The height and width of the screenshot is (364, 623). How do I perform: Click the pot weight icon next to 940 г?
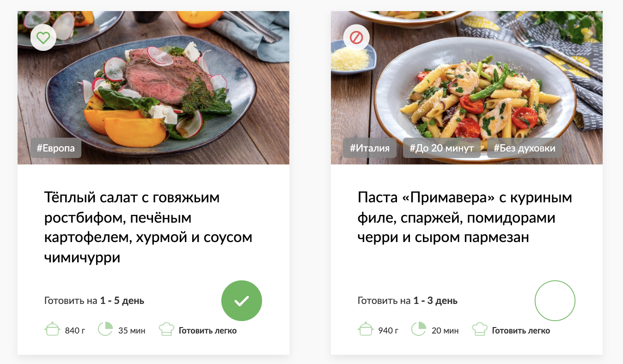pyautogui.click(x=366, y=329)
